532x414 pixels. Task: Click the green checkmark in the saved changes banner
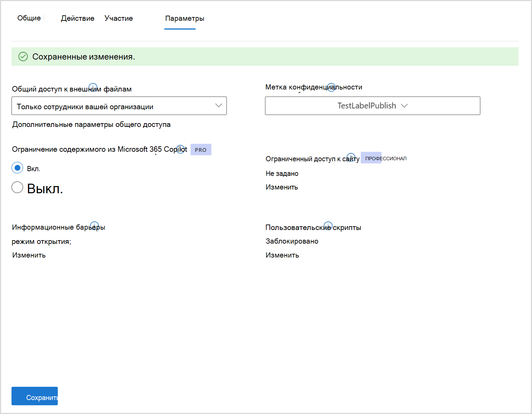pyautogui.click(x=23, y=56)
